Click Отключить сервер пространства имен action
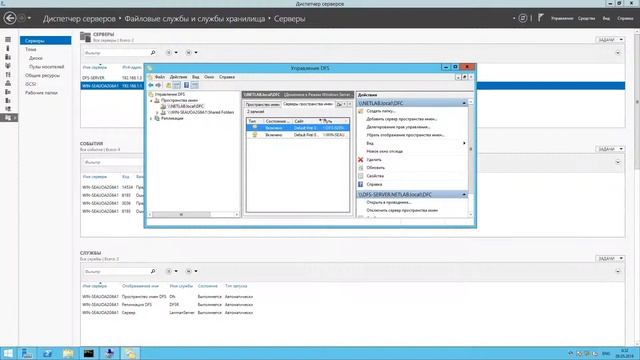 pos(402,210)
